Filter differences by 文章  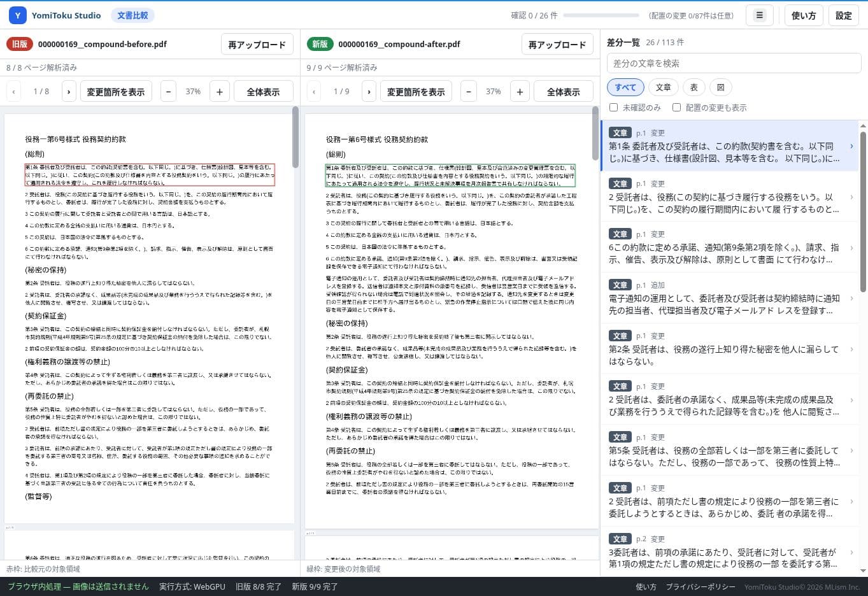664,87
